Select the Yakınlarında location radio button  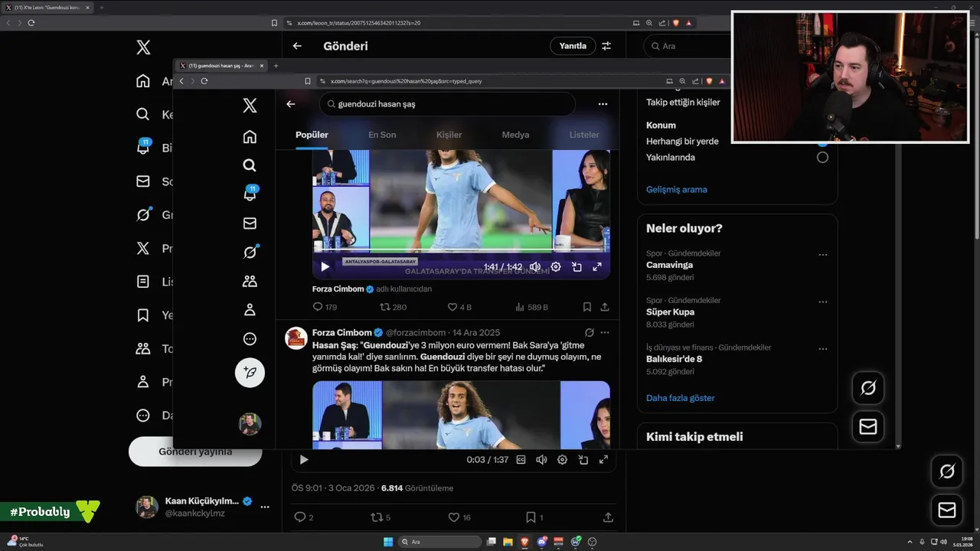[822, 158]
